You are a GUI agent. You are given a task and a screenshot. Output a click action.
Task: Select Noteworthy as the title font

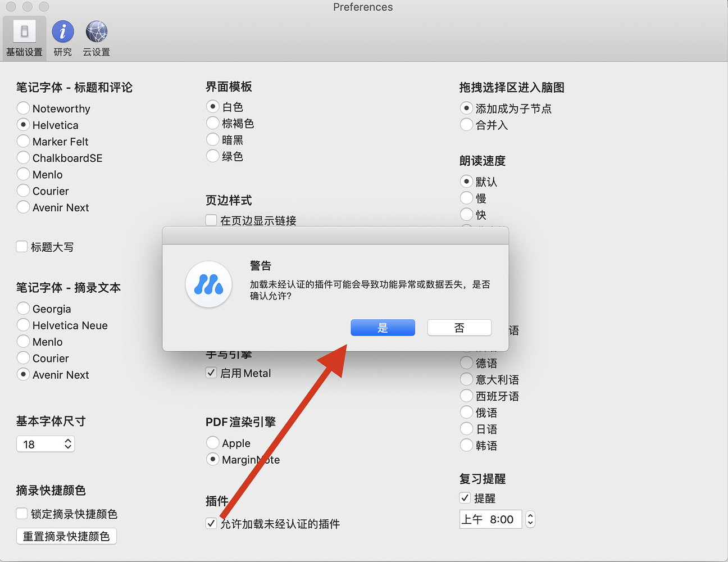click(23, 108)
